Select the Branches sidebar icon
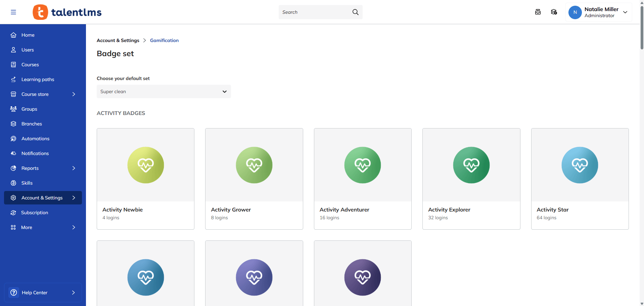 pyautogui.click(x=13, y=124)
